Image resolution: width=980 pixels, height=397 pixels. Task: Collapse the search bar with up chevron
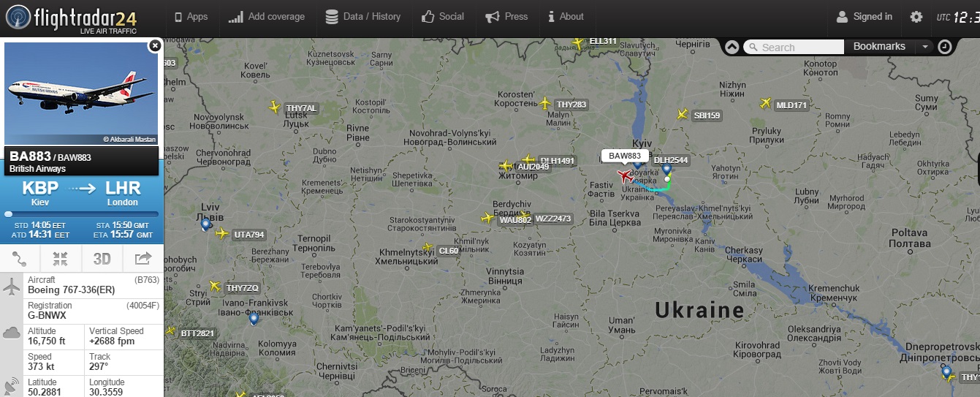coord(732,47)
